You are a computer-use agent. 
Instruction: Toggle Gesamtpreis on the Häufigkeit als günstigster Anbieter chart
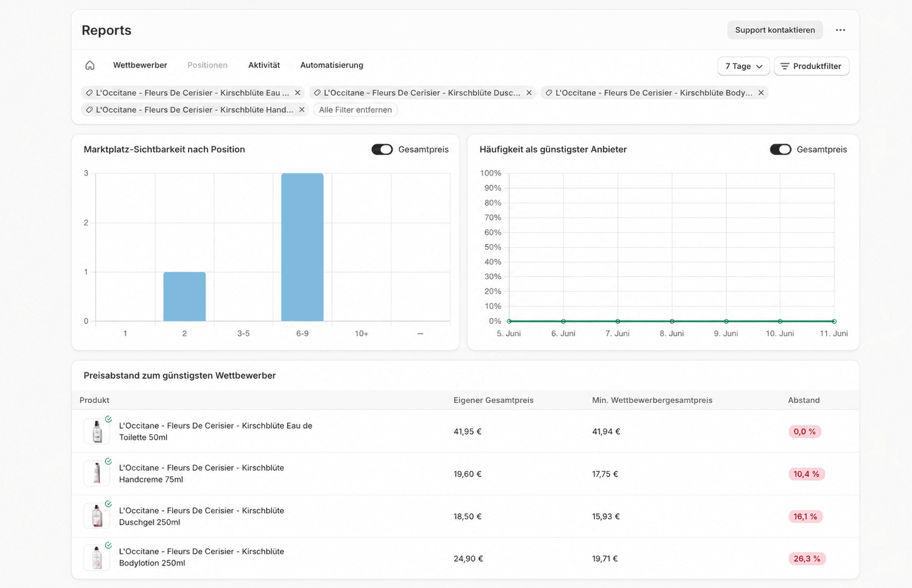(x=781, y=149)
